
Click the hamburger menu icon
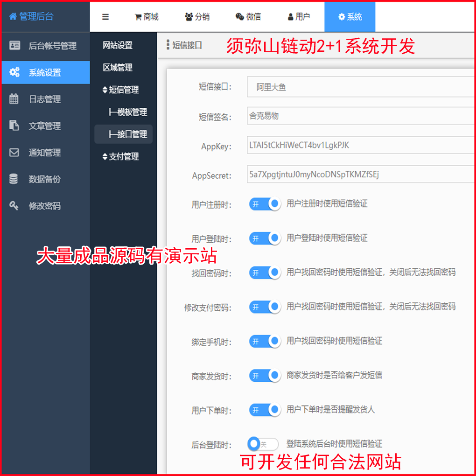coord(105,16)
